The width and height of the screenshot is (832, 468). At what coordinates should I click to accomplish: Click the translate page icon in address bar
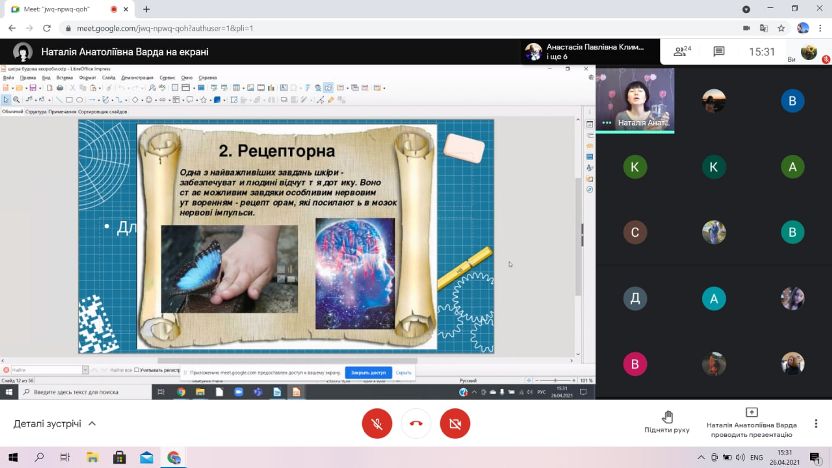click(x=762, y=28)
